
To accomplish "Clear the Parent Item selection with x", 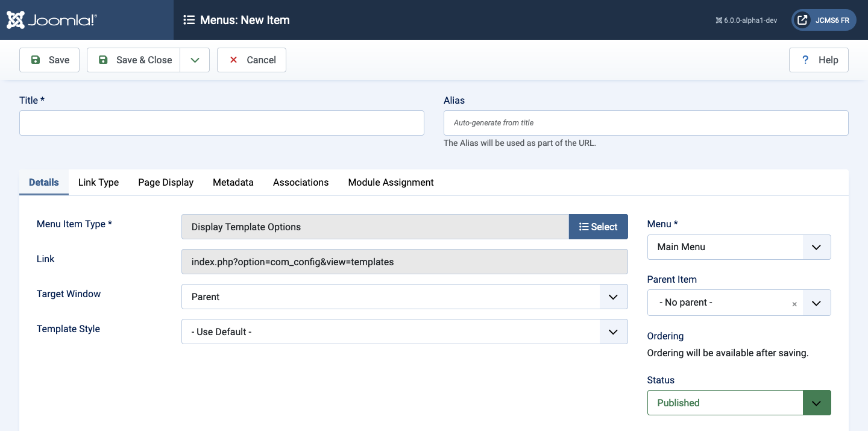I will [794, 304].
